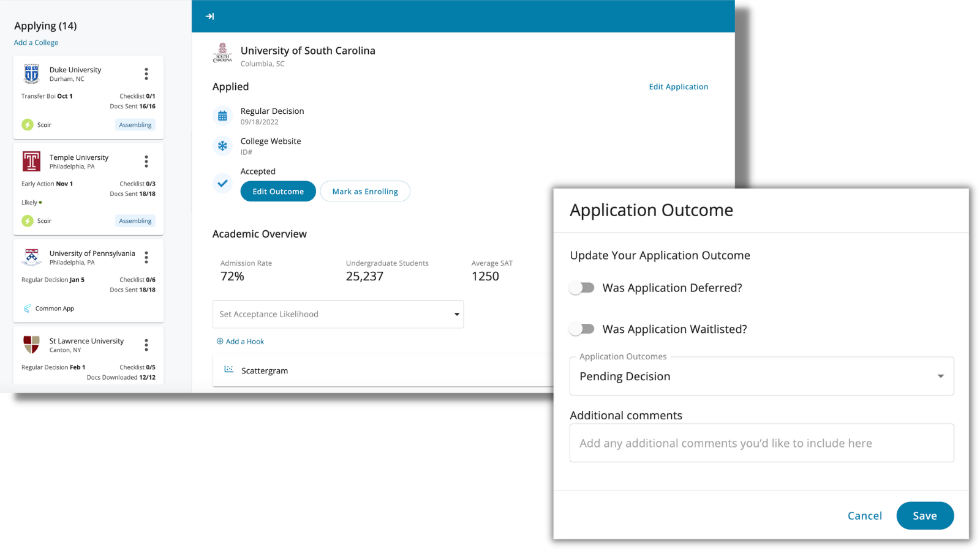Click the Likely status on Temple card
The width and height of the screenshot is (980, 551).
coord(32,203)
